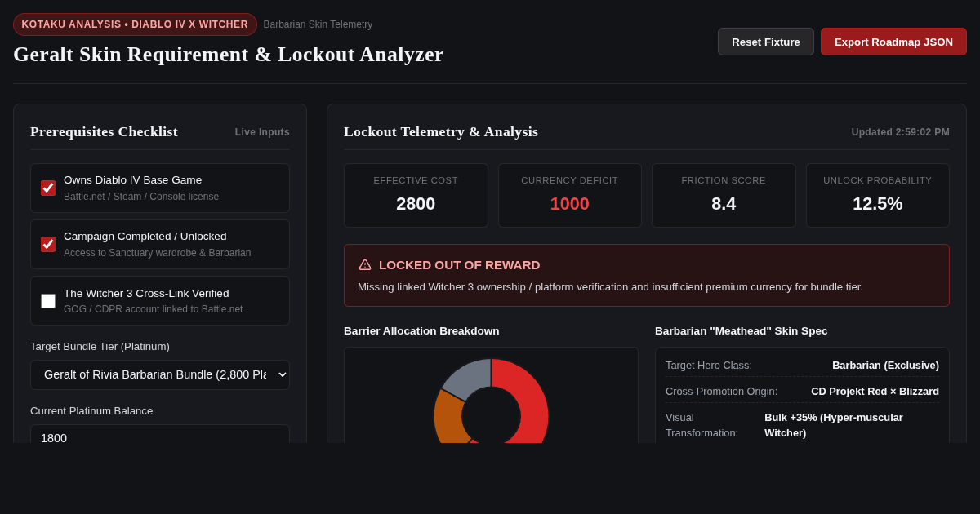Open the Target Bundle Tier dropdown
This screenshot has width=980, height=514.
click(160, 374)
